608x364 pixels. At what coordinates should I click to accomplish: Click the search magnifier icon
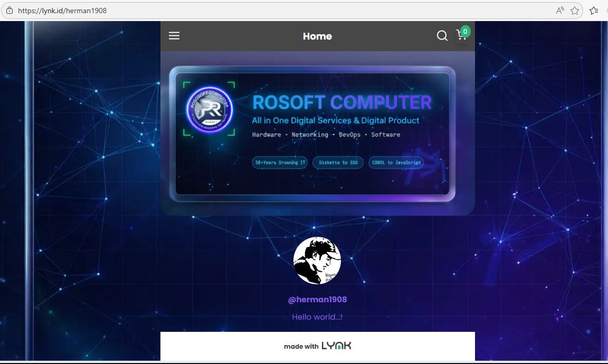click(x=442, y=36)
